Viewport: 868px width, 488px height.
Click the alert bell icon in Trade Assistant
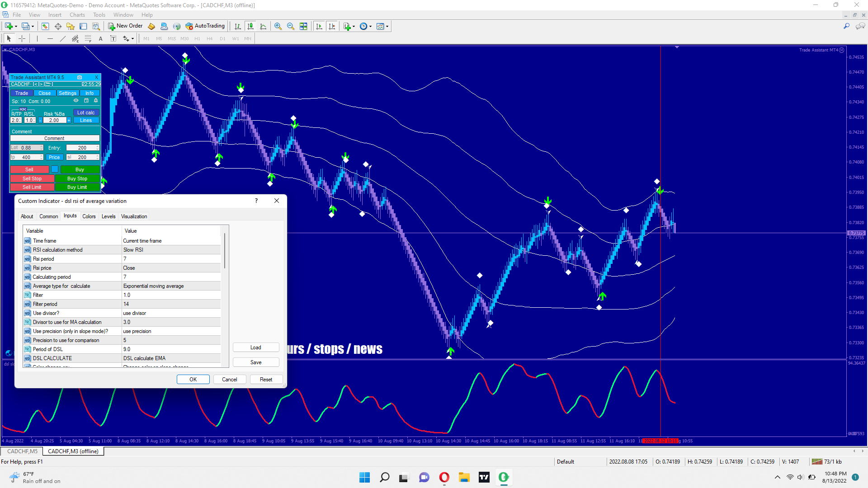tap(96, 101)
